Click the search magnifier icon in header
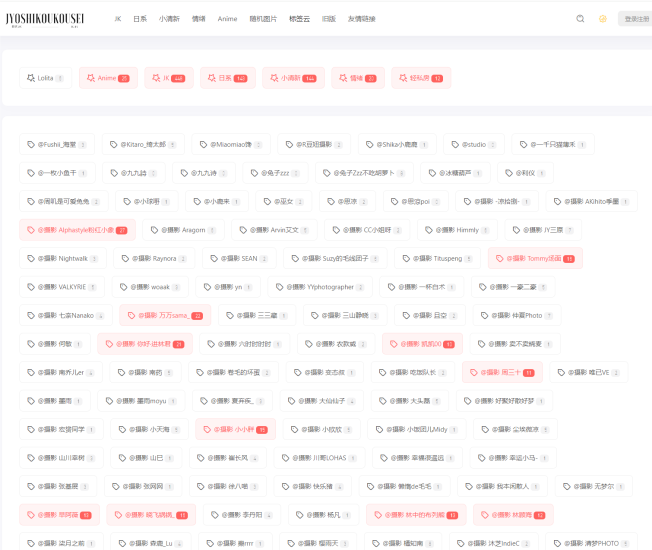652x550 pixels. (x=580, y=18)
